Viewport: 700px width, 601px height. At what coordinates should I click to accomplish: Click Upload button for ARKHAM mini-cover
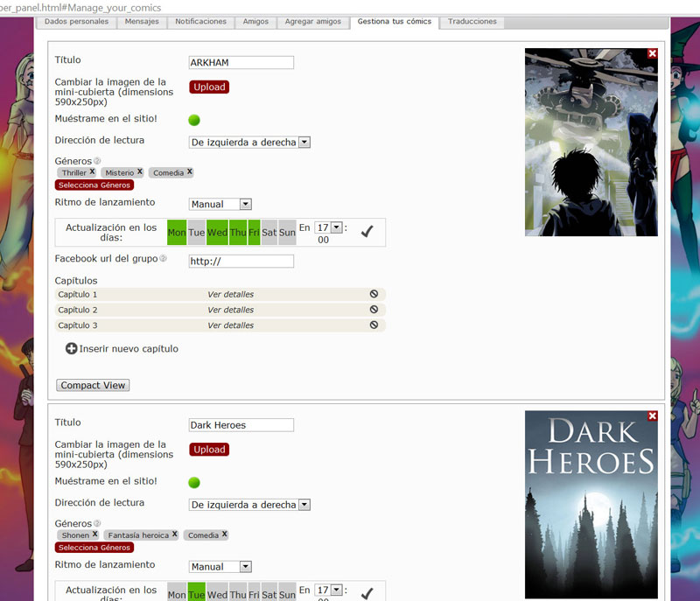click(209, 87)
